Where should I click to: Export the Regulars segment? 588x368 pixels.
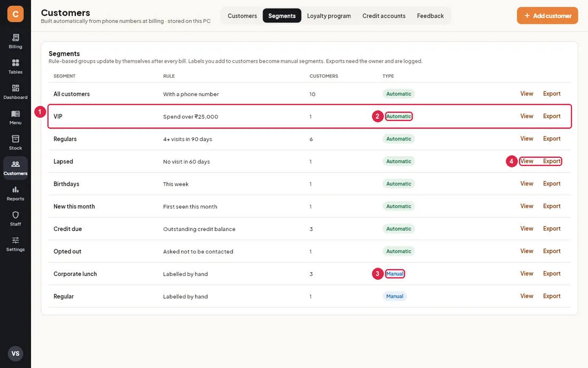pos(552,139)
